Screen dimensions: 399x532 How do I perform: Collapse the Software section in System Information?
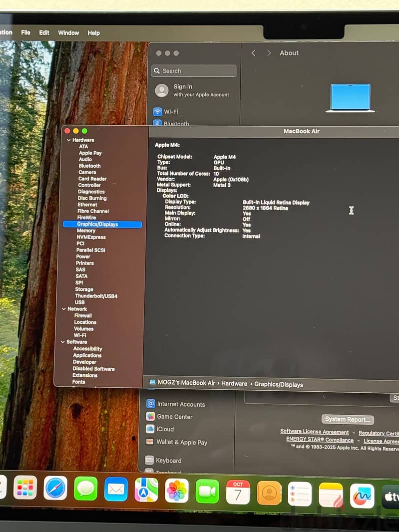coord(63,342)
